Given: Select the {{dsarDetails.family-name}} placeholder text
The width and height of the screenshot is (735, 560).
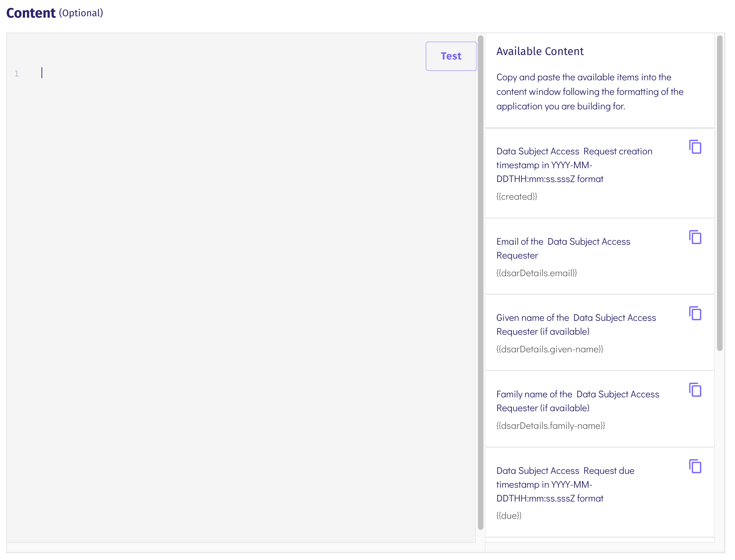Looking at the screenshot, I should click(551, 425).
